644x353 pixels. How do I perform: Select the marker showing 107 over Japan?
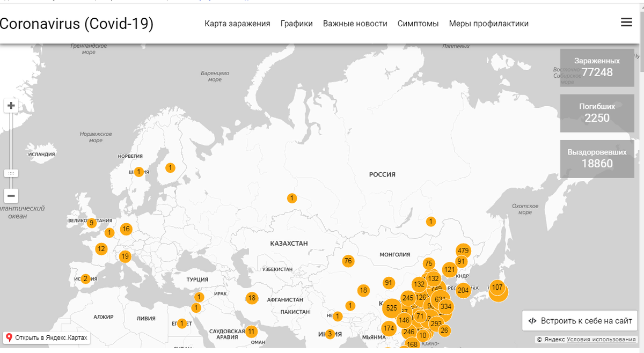[496, 288]
